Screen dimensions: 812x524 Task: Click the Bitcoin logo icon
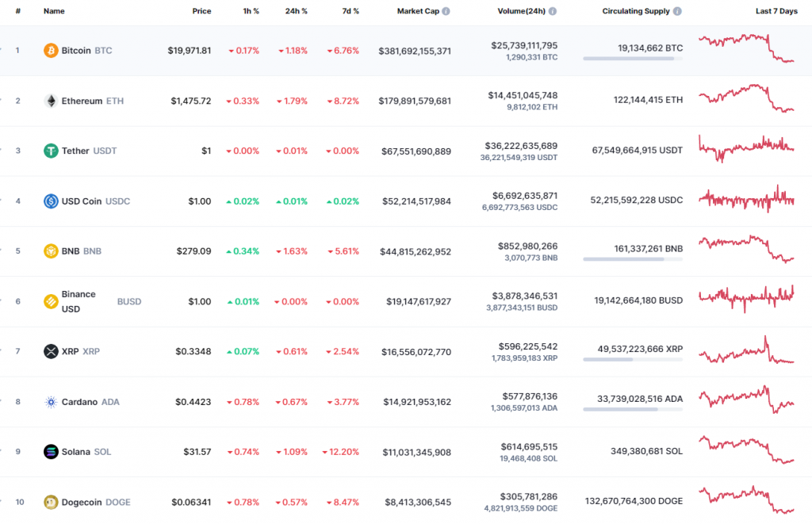pos(51,50)
